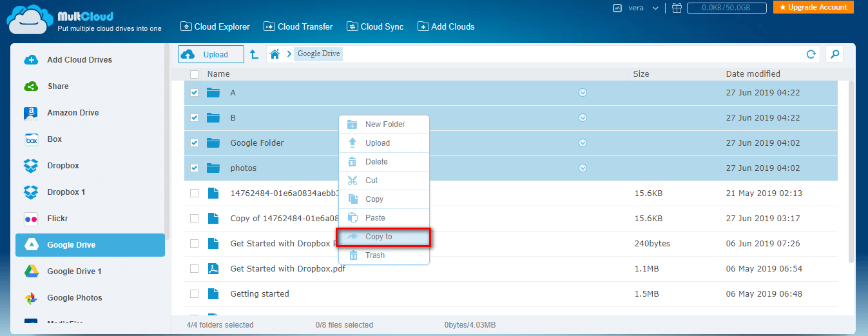Uncheck Google Folder checkbox

195,143
